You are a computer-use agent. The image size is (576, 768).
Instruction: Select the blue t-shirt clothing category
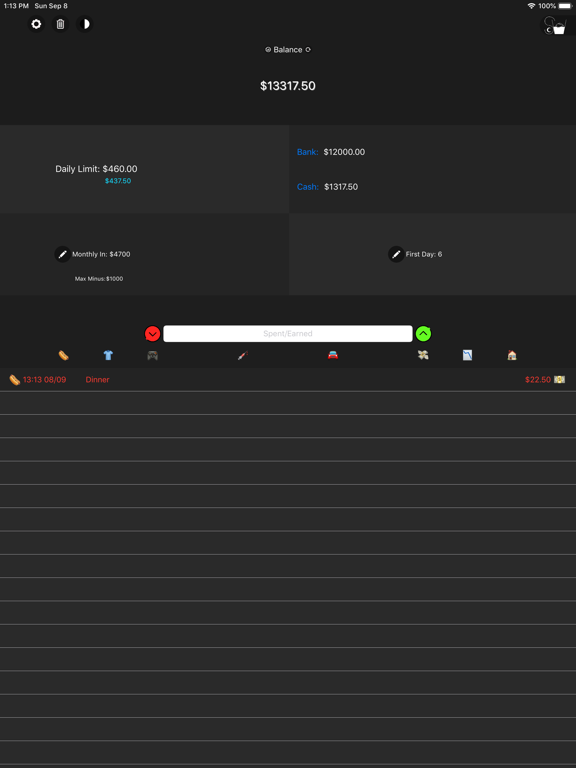(x=108, y=355)
